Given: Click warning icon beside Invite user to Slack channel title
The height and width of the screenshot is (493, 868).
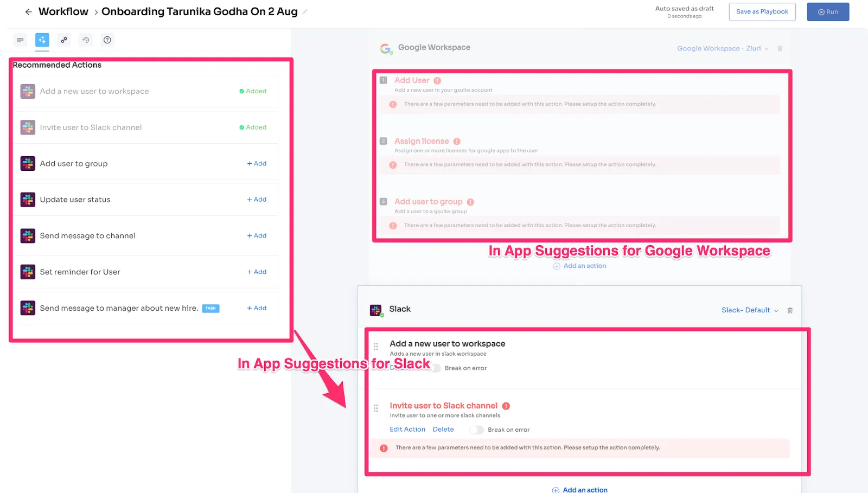Looking at the screenshot, I should pos(506,406).
